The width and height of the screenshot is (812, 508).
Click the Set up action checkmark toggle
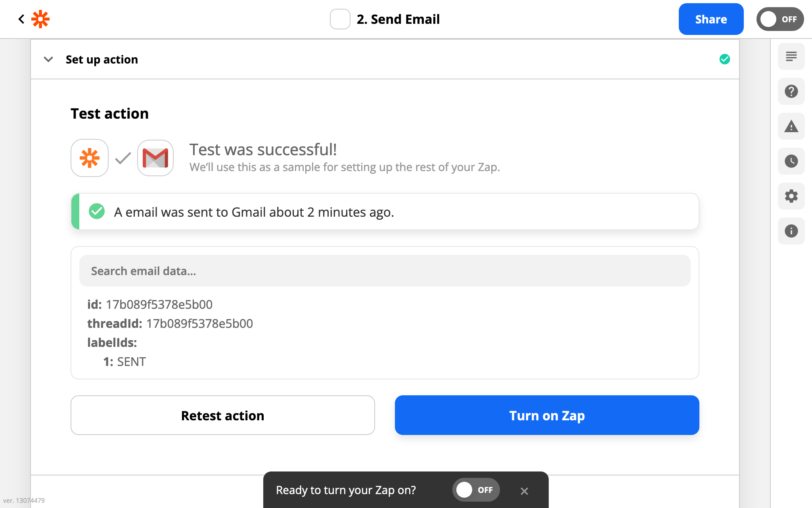point(725,59)
